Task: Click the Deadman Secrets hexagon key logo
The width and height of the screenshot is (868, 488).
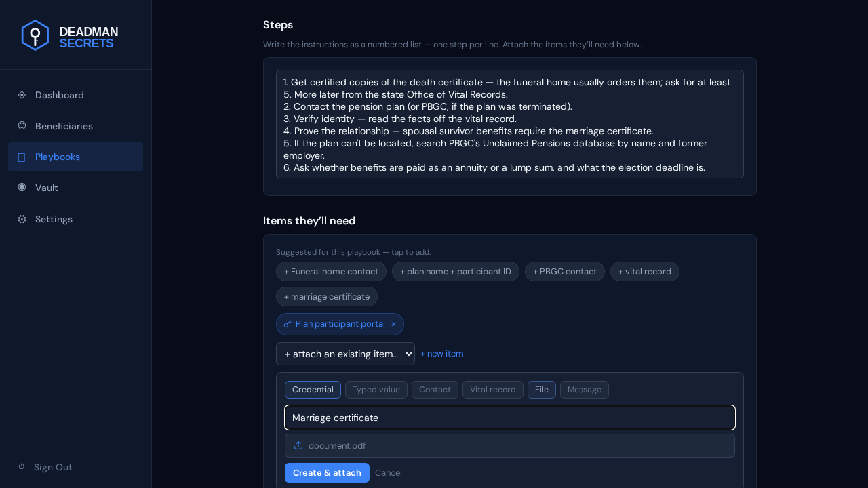Action: (x=35, y=35)
